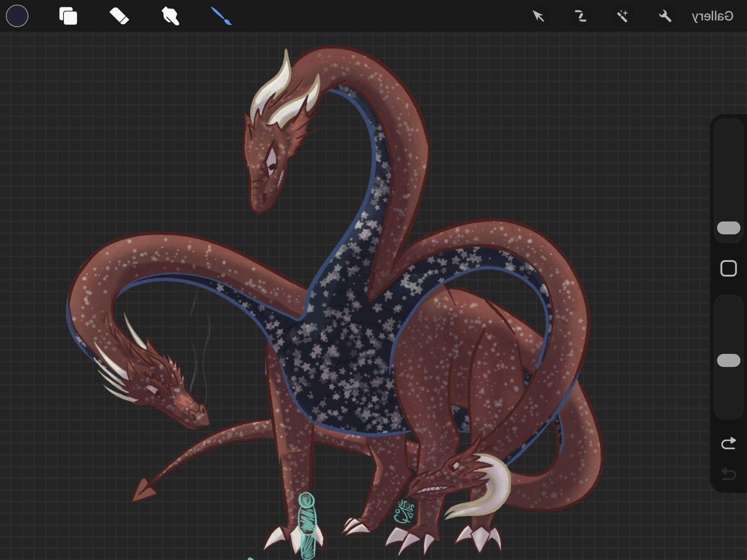Screen dimensions: 747x560
Task: Activate the Selection S-ribbon tool
Action: coord(580,16)
